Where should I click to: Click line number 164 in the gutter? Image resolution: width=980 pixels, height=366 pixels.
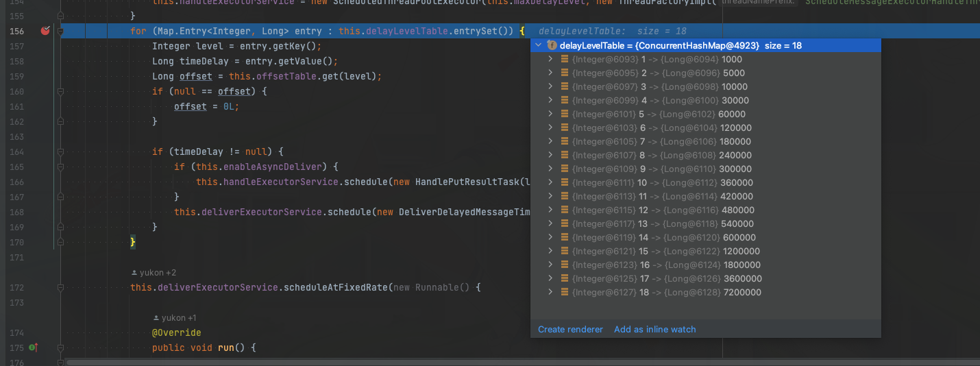(15, 151)
